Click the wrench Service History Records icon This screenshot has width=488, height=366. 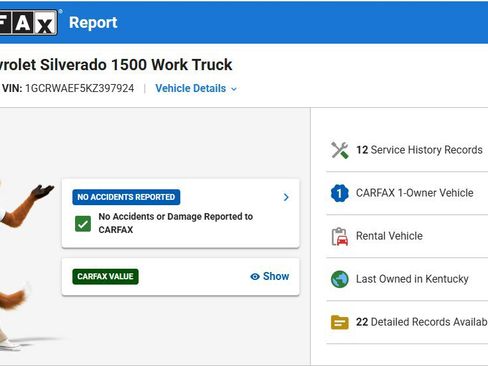[340, 150]
